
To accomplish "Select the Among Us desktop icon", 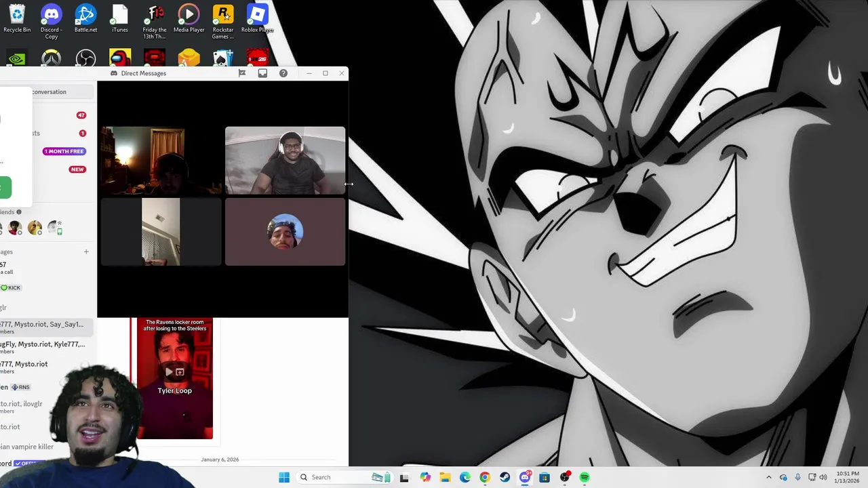I will click(120, 58).
